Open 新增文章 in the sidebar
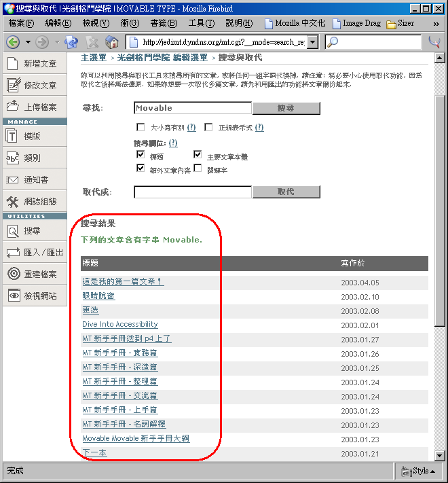 35,63
